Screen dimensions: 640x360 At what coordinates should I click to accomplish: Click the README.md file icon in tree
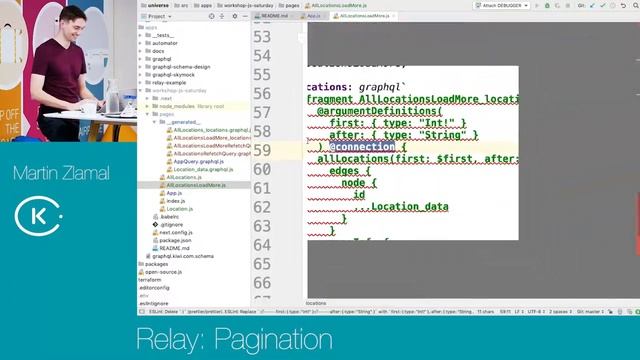[x=155, y=248]
